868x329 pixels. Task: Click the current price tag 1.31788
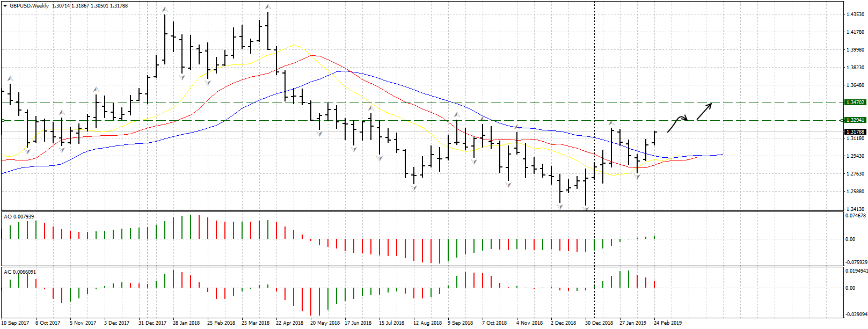click(855, 132)
